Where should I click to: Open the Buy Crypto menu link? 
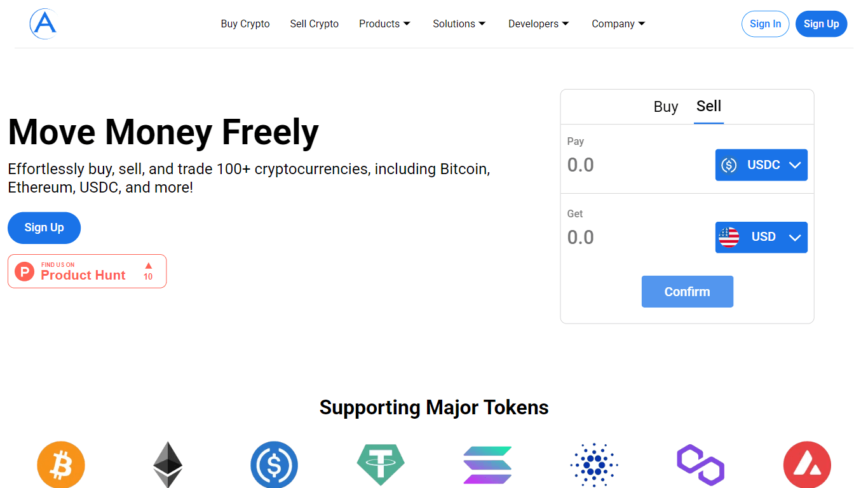pos(245,24)
